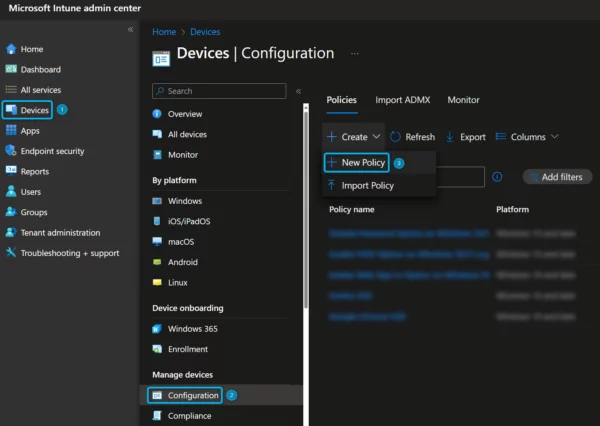Viewport: 600px width, 426px height.
Task: Click the Reports icon in sidebar
Action: (11, 171)
